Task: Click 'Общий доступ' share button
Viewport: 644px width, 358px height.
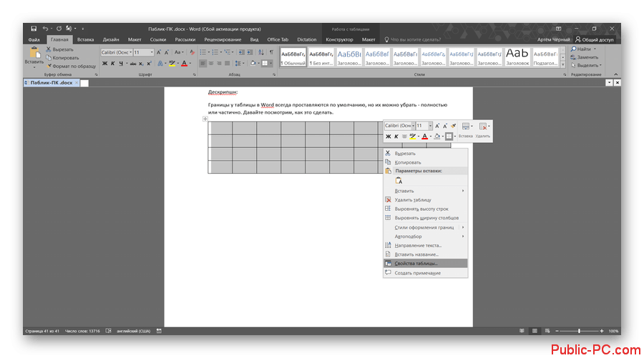Action: click(595, 39)
